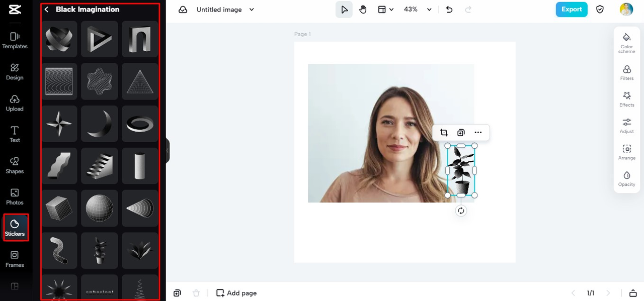Image resolution: width=644 pixels, height=301 pixels.
Task: Select the pointer selection tool
Action: (344, 10)
